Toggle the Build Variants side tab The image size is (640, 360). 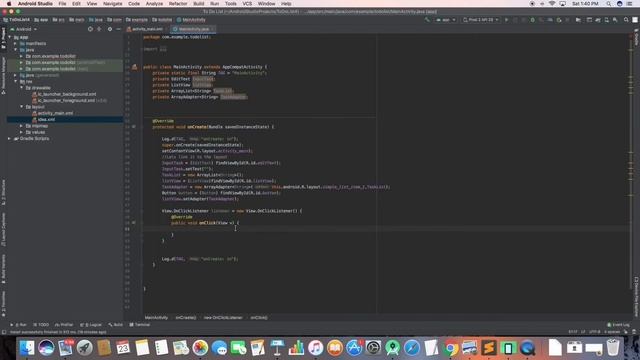point(3,269)
